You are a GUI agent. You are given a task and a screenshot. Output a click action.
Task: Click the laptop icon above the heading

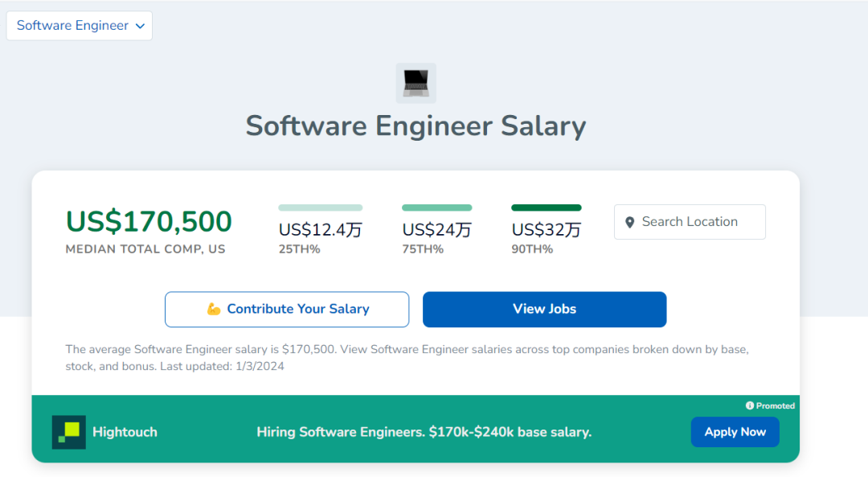[416, 83]
